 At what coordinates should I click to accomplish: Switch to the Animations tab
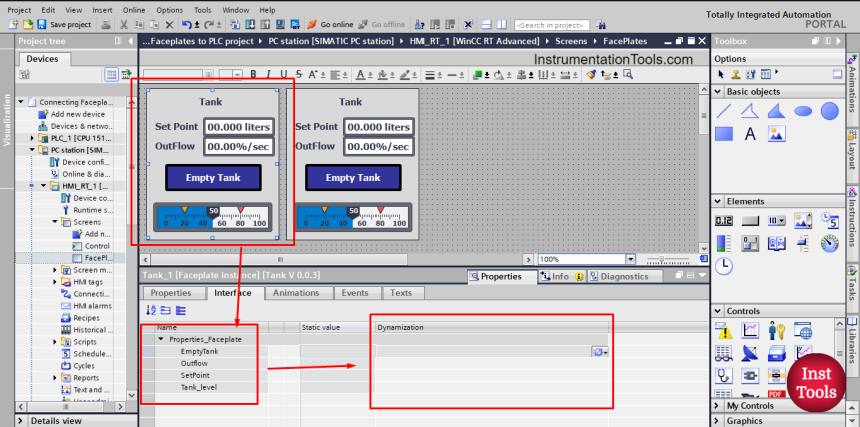coord(296,293)
